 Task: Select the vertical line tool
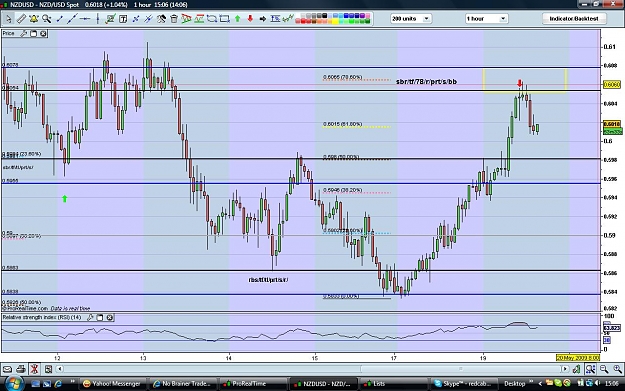pyautogui.click(x=98, y=19)
